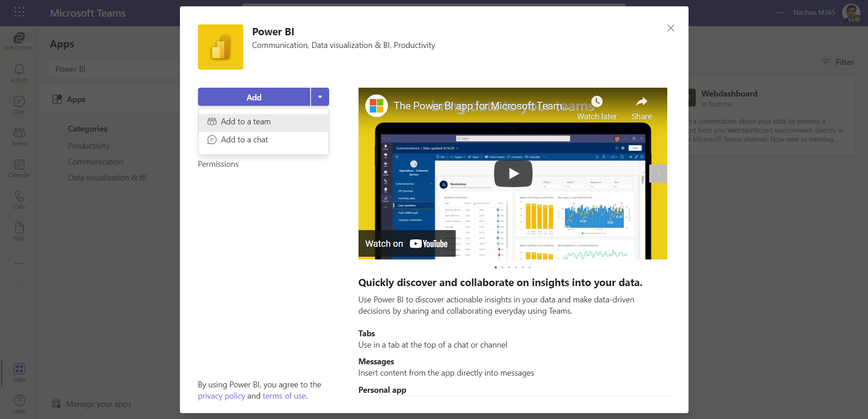
Task: Select 'Add to a team' option
Action: 245,122
